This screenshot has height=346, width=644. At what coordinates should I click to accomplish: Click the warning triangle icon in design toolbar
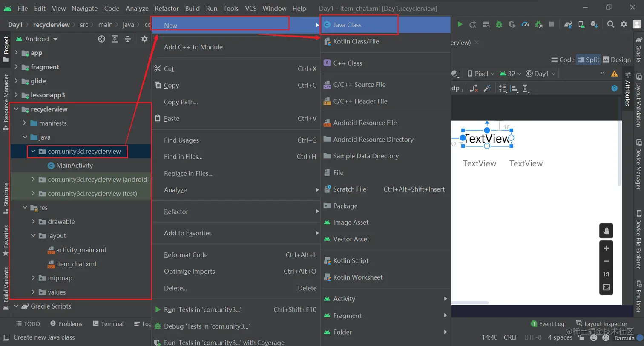click(614, 74)
